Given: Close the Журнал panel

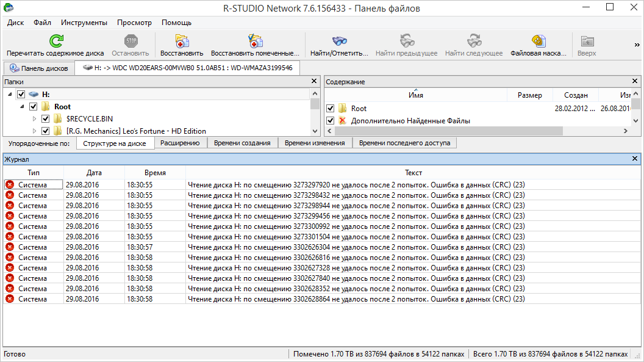Looking at the screenshot, I should 635,159.
